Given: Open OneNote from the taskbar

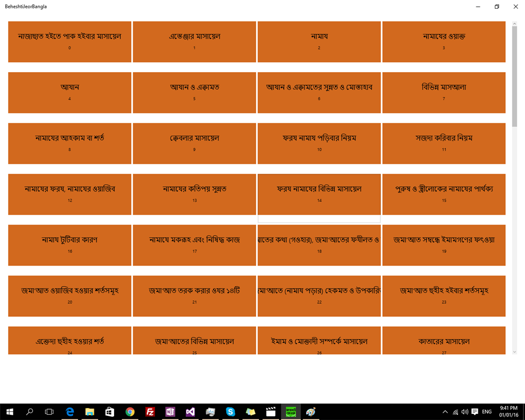Looking at the screenshot, I should [170, 412].
